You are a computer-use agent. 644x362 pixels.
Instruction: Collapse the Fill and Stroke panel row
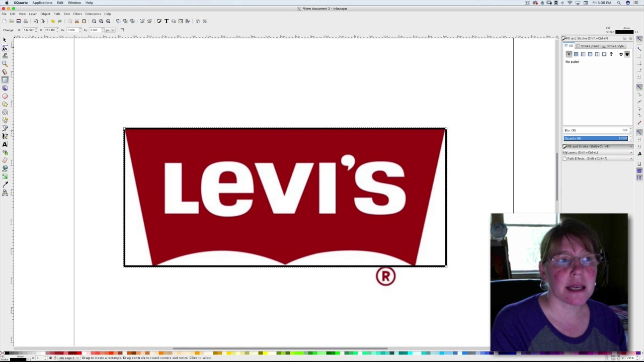tap(598, 146)
